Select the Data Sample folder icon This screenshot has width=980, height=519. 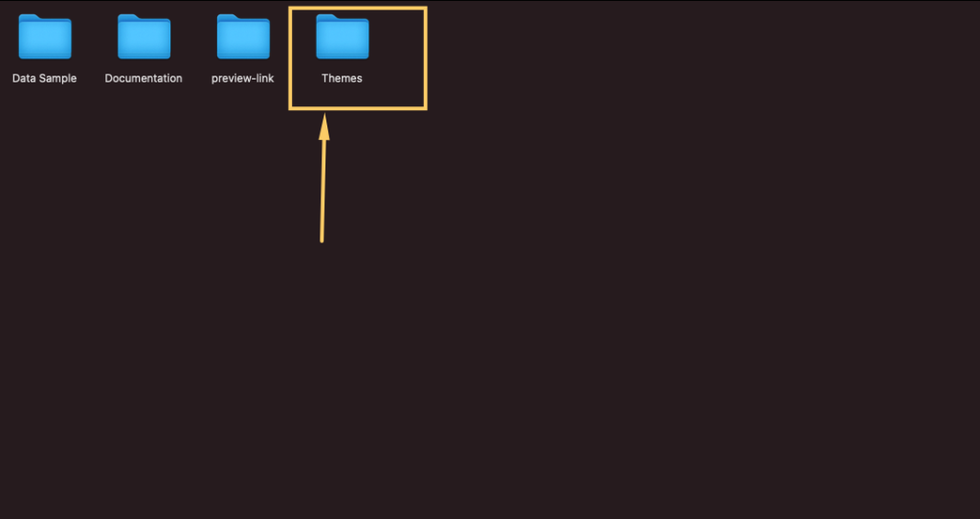tap(45, 36)
